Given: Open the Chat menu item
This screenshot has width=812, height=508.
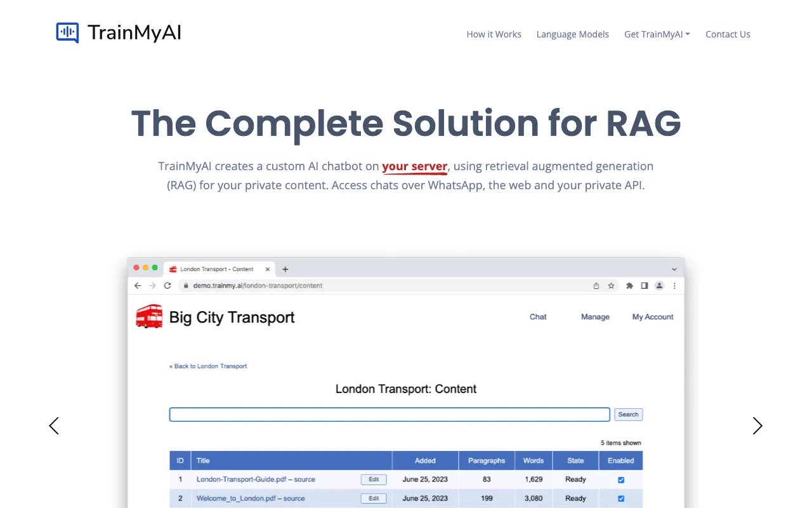Looking at the screenshot, I should [538, 317].
